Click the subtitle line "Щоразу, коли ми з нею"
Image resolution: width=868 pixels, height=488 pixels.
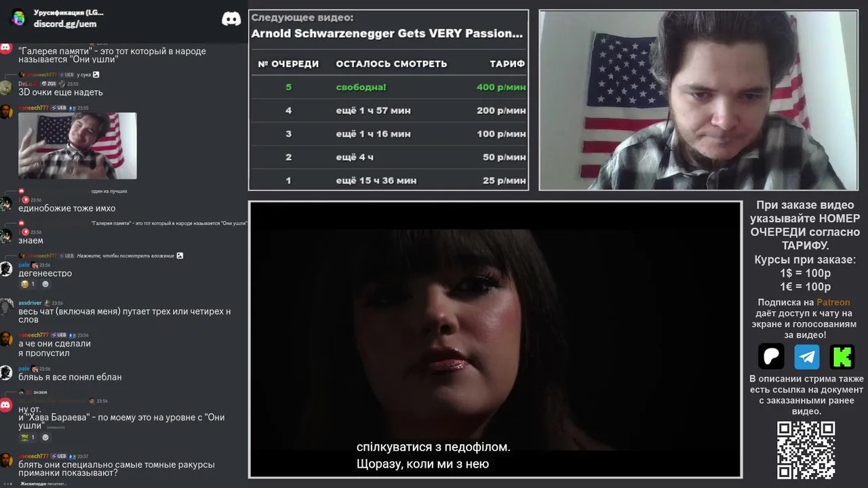(x=422, y=464)
